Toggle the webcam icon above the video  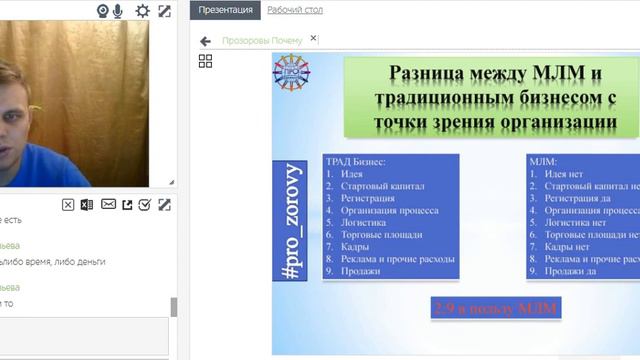click(x=102, y=11)
